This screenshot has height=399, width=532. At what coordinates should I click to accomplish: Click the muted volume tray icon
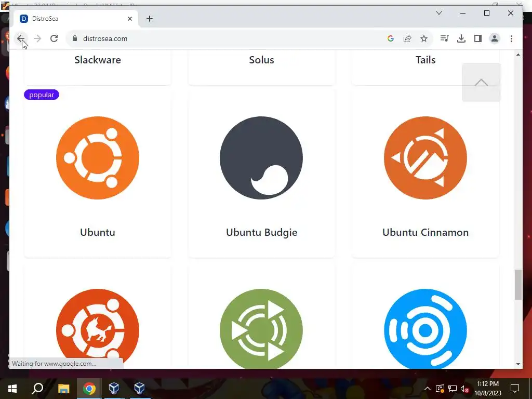coord(465,389)
